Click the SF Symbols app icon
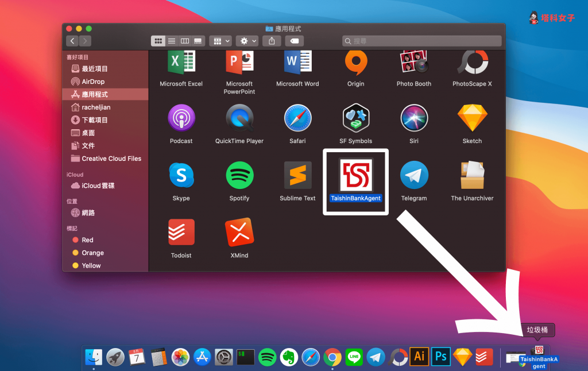Viewport: 588px width, 371px height. click(x=355, y=118)
